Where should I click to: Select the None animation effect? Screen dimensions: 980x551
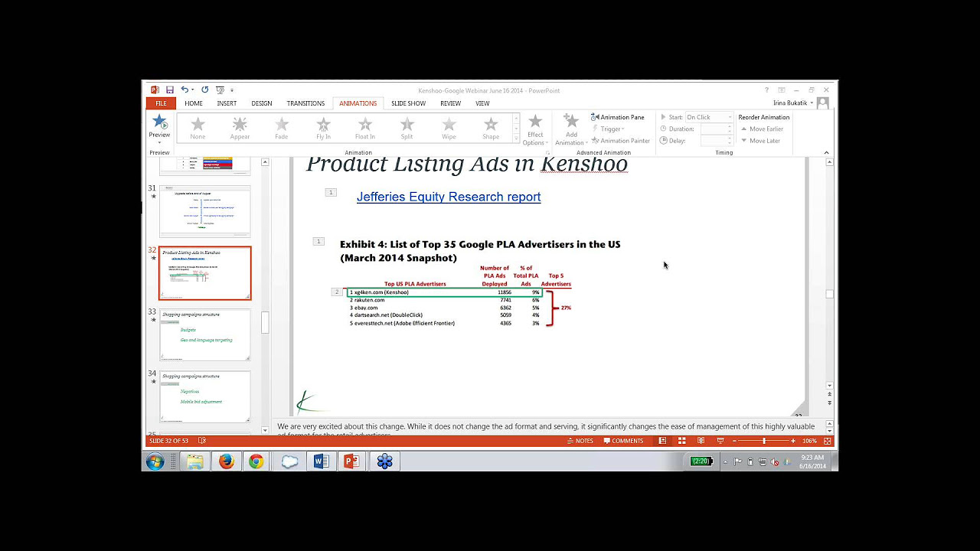(198, 129)
